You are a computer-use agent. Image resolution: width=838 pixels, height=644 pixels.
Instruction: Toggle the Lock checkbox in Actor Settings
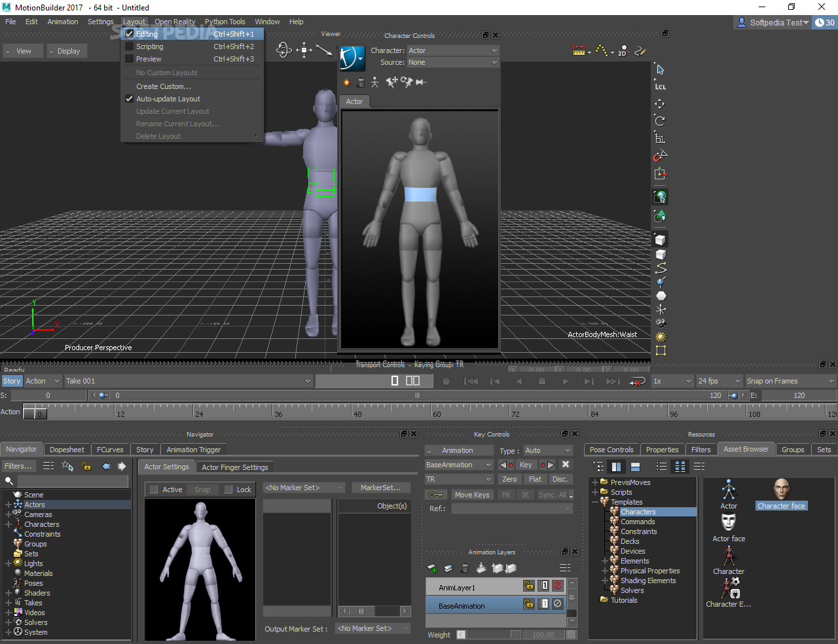pos(228,490)
